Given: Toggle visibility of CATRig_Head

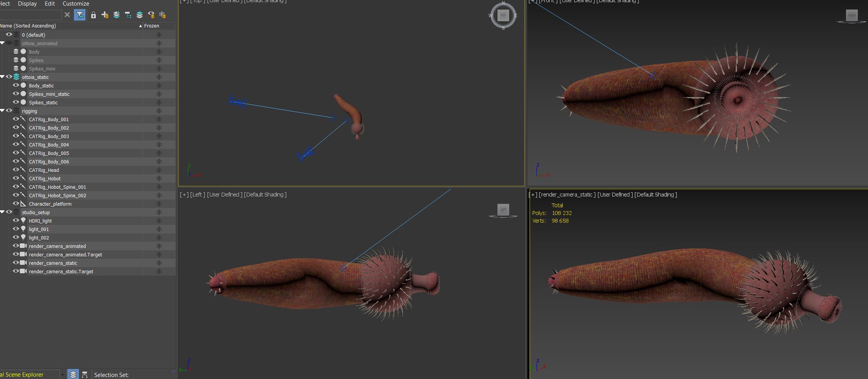Looking at the screenshot, I should tap(16, 170).
